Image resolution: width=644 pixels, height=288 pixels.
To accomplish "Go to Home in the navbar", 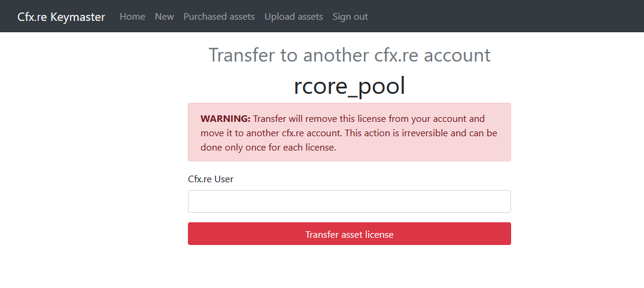I will point(132,17).
